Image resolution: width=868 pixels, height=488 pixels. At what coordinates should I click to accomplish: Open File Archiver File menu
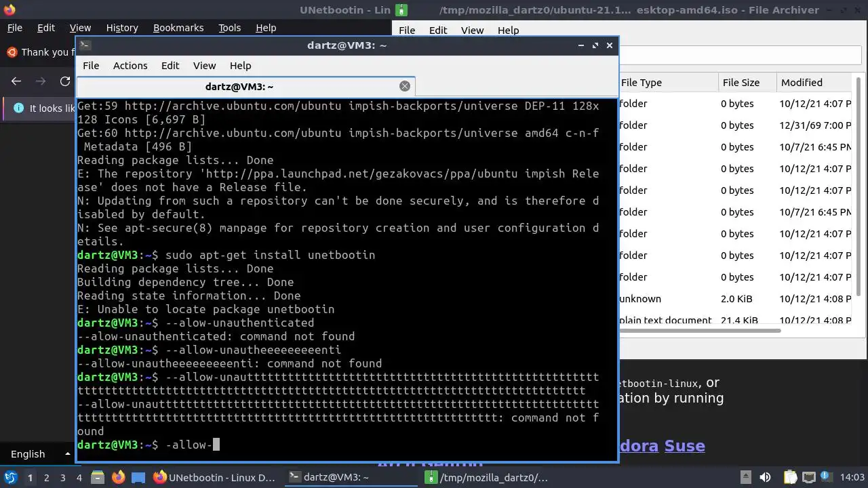[x=407, y=30]
